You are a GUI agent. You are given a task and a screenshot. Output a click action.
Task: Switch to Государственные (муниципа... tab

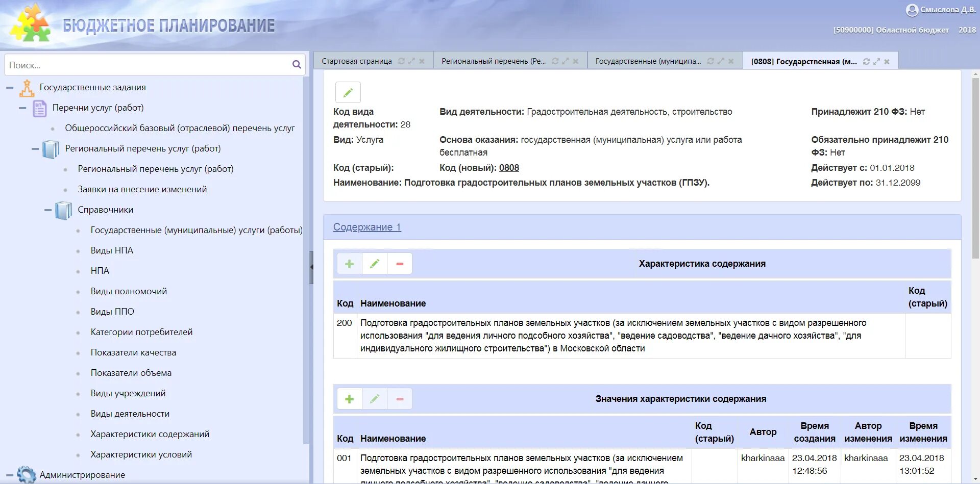pos(648,61)
